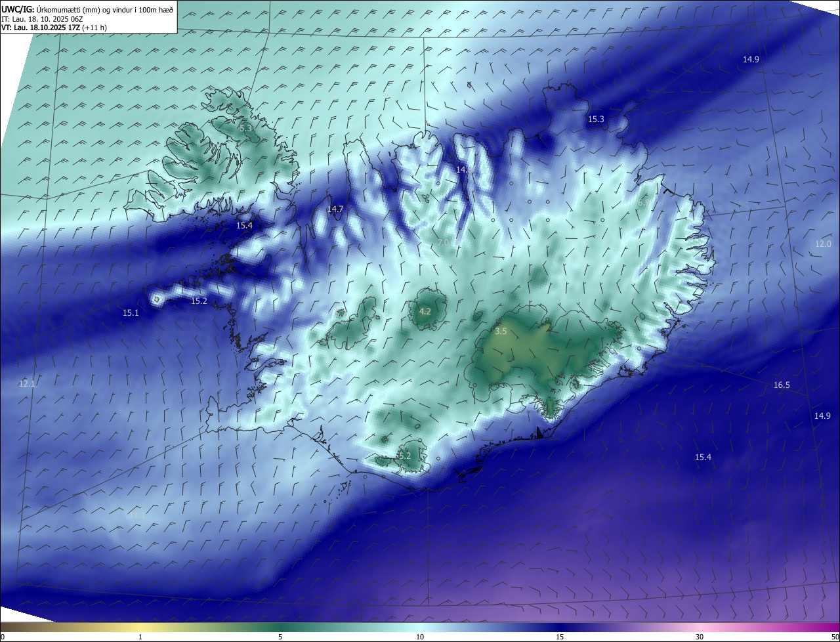Select the 15.2 value on the map
840x642 pixels.
pos(199,301)
